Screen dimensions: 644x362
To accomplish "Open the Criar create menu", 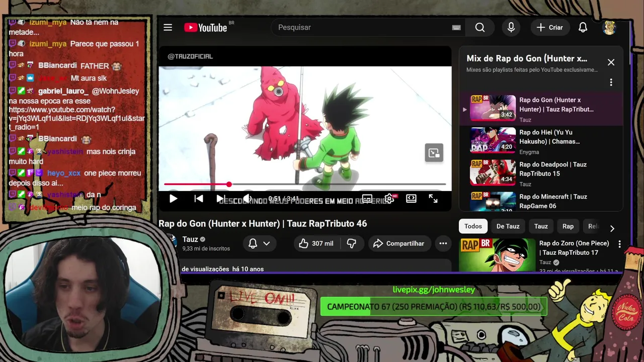I will (x=549, y=28).
